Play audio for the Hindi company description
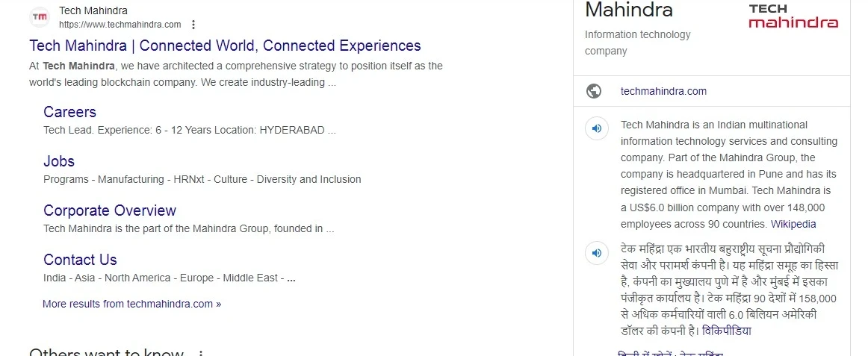The width and height of the screenshot is (868, 356). (596, 252)
